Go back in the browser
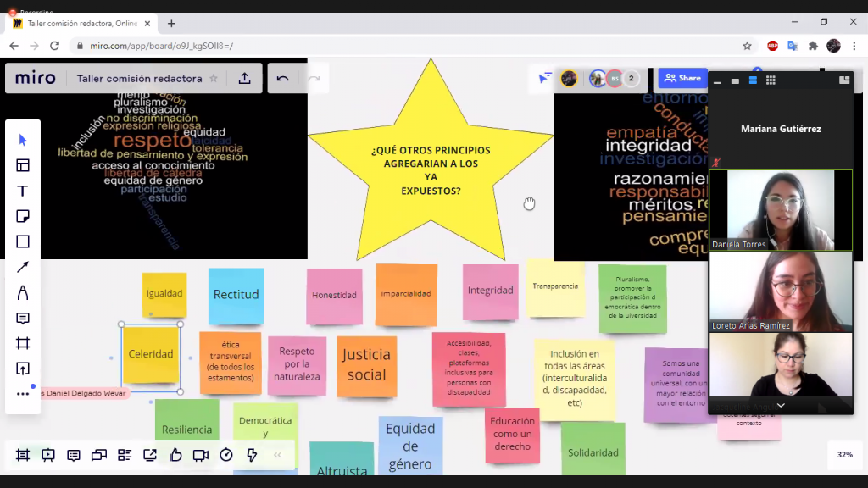Viewport: 868px width, 488px height. coord(14,46)
